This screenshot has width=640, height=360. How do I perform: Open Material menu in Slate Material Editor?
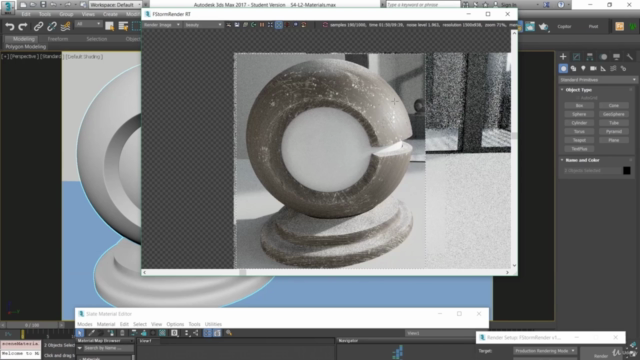106,324
